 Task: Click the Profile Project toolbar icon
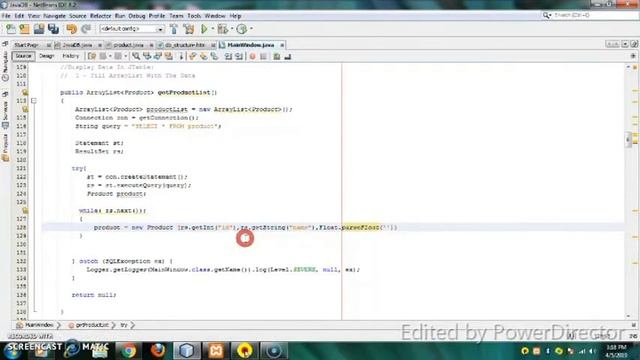pos(242,29)
